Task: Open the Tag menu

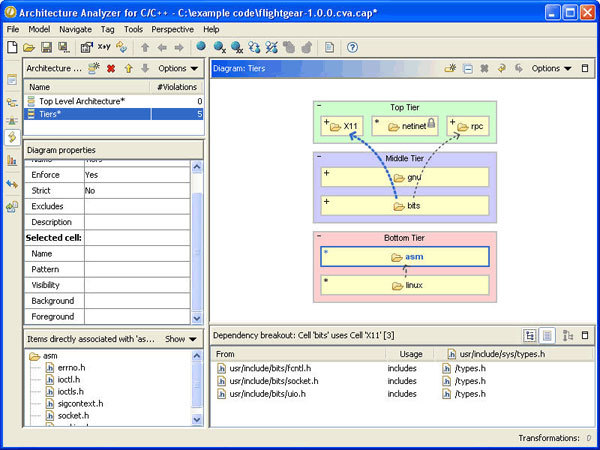Action: coord(108,29)
